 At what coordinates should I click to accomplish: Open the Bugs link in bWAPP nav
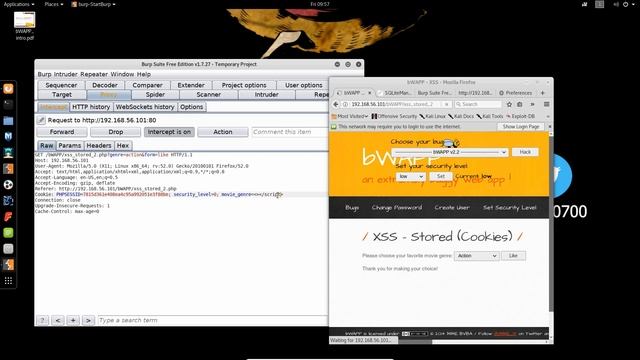[x=352, y=208]
